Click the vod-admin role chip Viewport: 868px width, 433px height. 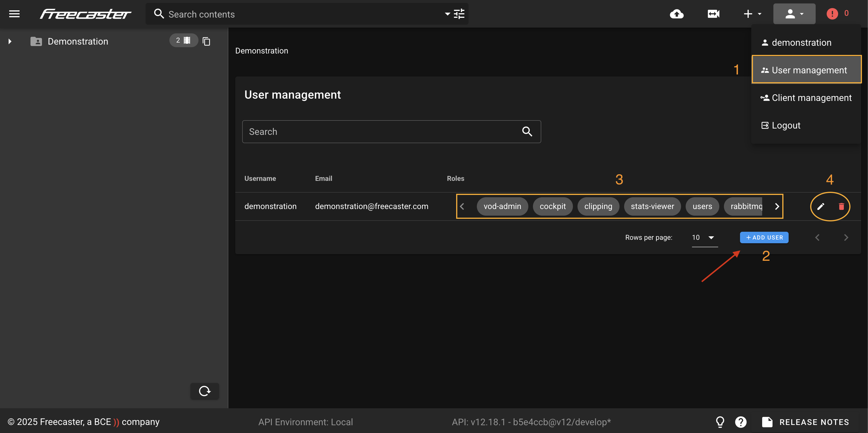click(x=502, y=206)
